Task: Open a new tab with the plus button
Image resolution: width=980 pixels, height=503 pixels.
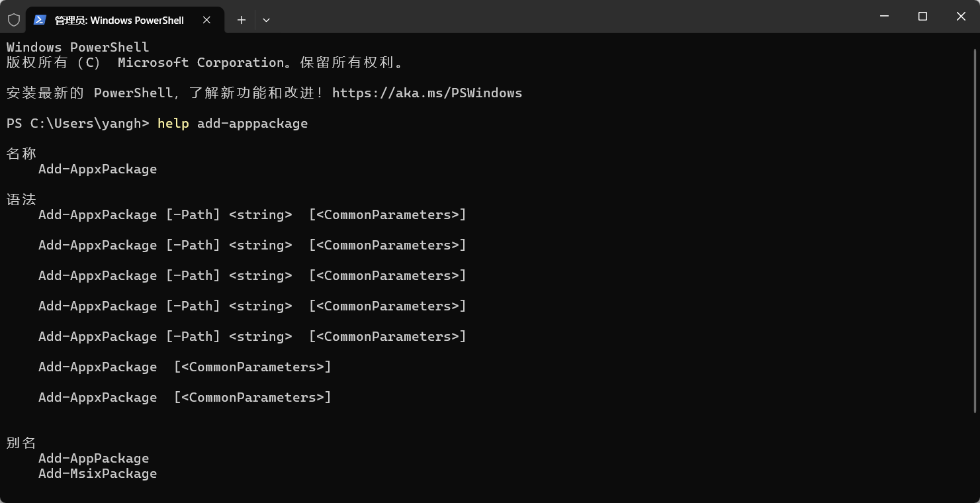Action: 242,20
